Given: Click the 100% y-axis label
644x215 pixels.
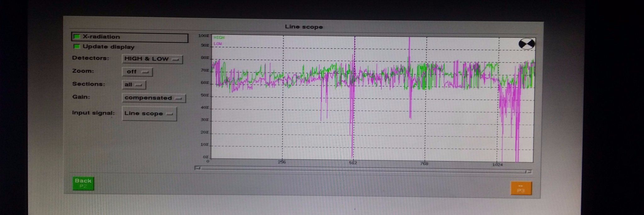Looking at the screenshot, I should click(x=204, y=36).
